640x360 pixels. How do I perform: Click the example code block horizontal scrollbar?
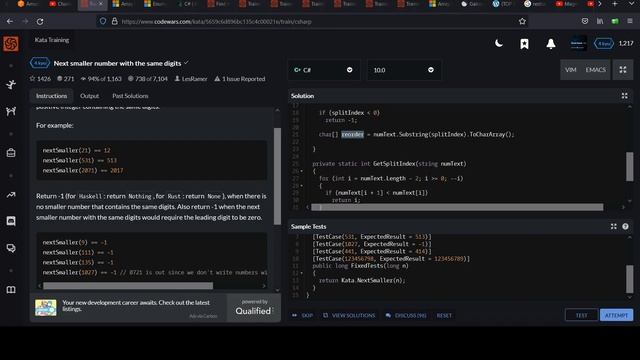[128, 286]
